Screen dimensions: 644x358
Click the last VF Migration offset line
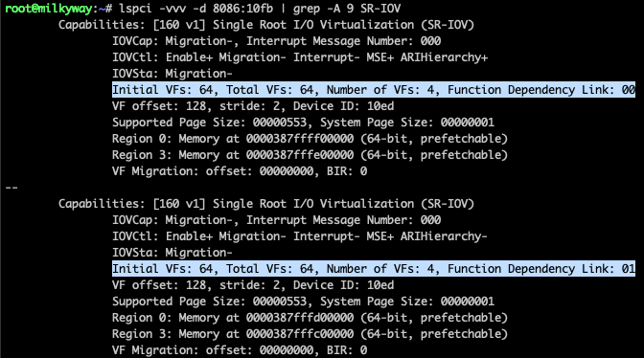(240, 350)
